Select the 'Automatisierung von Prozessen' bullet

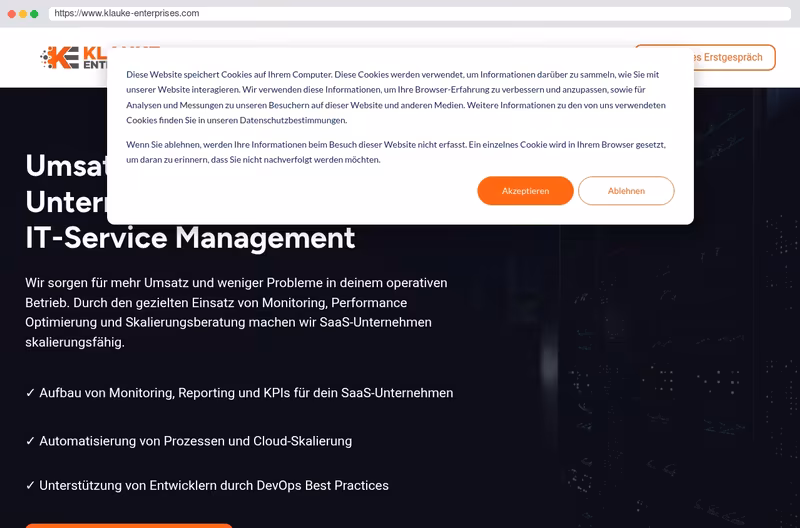[x=189, y=441]
